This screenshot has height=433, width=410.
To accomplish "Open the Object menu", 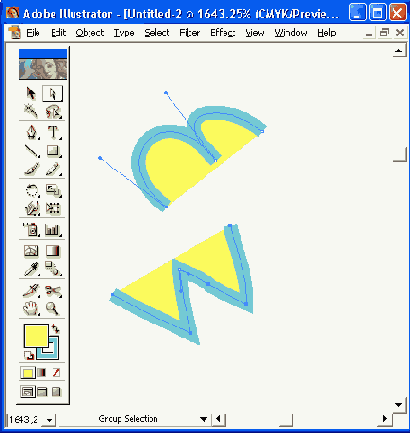I will click(x=90, y=33).
